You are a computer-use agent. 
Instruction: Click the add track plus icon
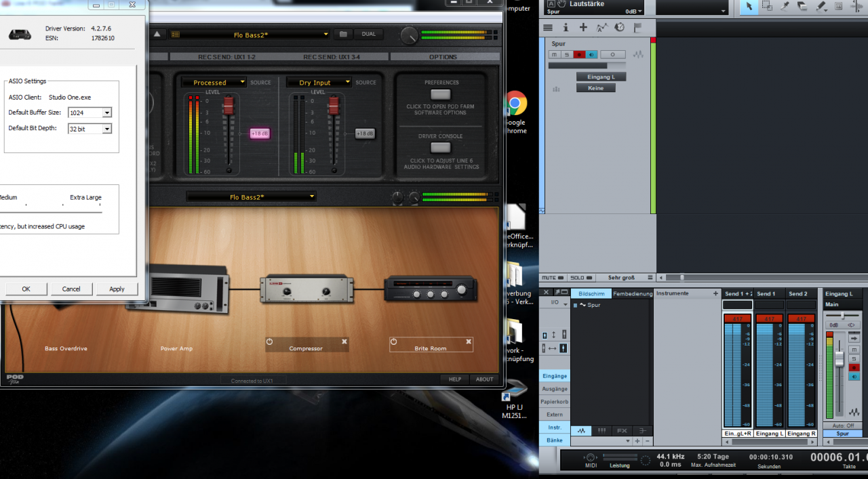pos(583,27)
